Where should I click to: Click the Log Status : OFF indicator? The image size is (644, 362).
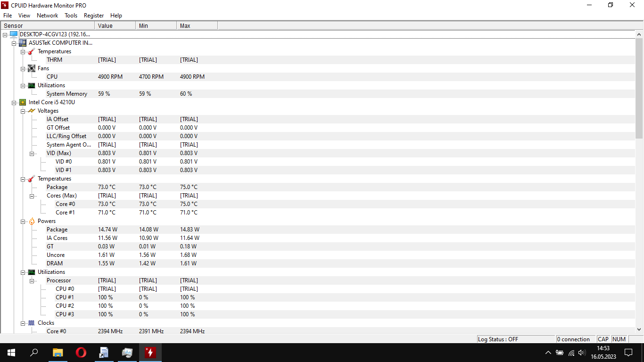tap(516, 339)
